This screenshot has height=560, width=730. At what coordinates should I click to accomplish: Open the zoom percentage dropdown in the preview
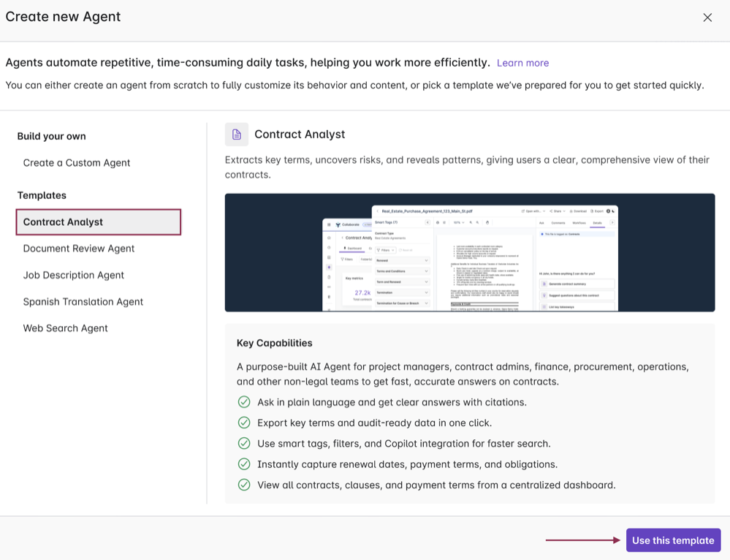[x=460, y=222]
